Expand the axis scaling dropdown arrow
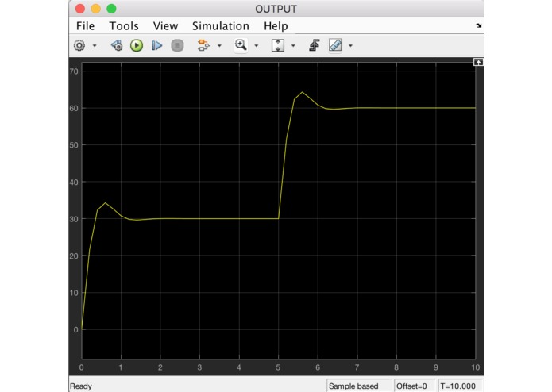Viewport: 552px width, 392px height. click(293, 46)
